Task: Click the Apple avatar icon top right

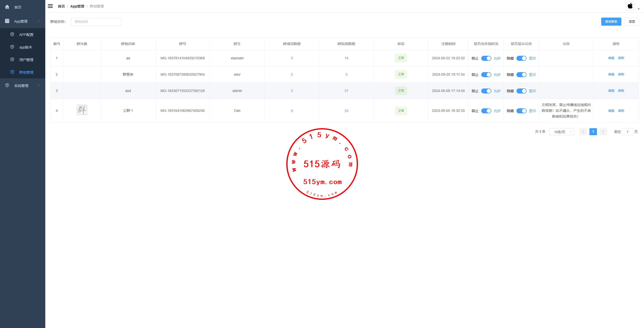Action: (x=630, y=6)
